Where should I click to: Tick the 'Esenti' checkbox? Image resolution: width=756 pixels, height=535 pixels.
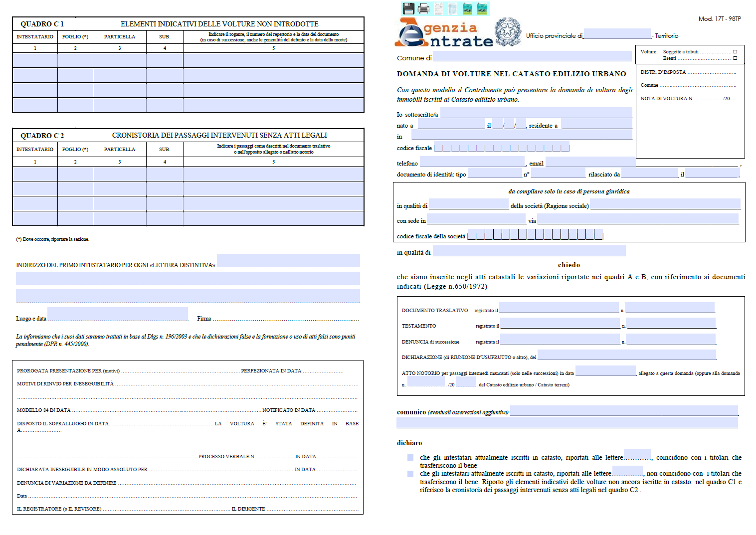click(735, 58)
